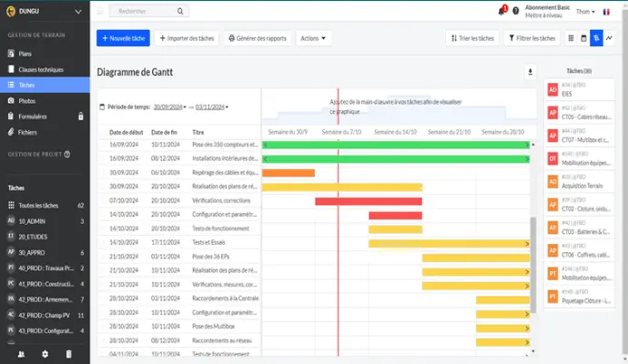The height and width of the screenshot is (364, 628).
Task: Click the Pose des Multibox row title
Action: tap(213, 327)
